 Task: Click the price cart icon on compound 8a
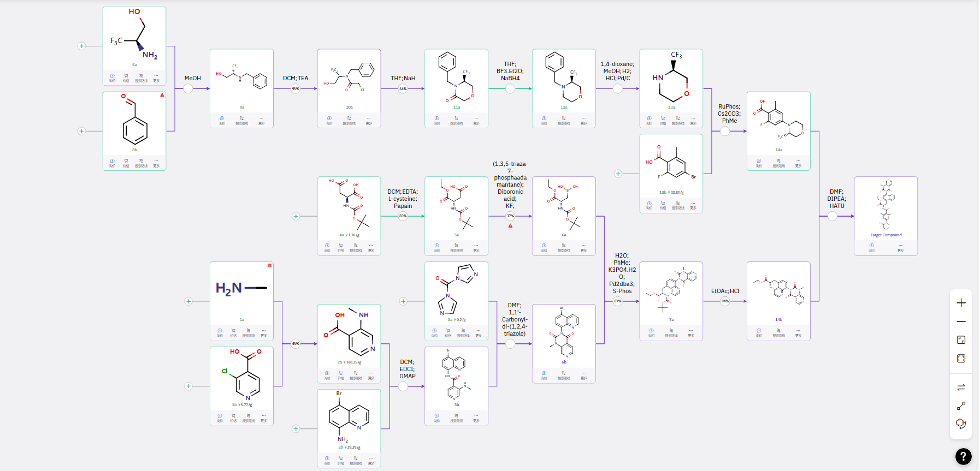click(126, 77)
